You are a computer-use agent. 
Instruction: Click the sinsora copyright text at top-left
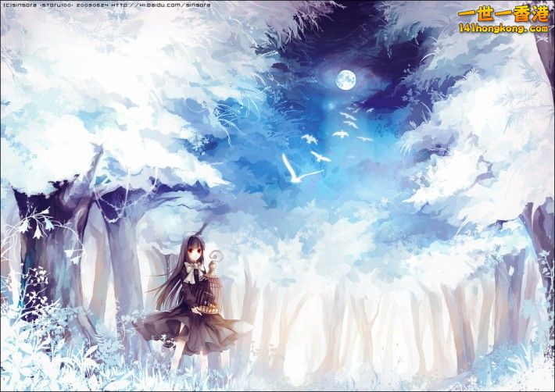23,5
